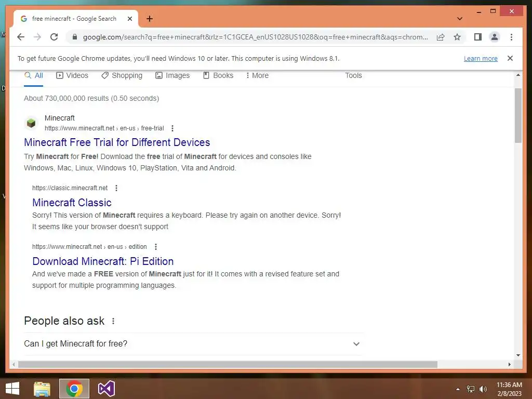This screenshot has height=399, width=532.
Task: Open options for minecraft.net edition result
Action: [156, 247]
